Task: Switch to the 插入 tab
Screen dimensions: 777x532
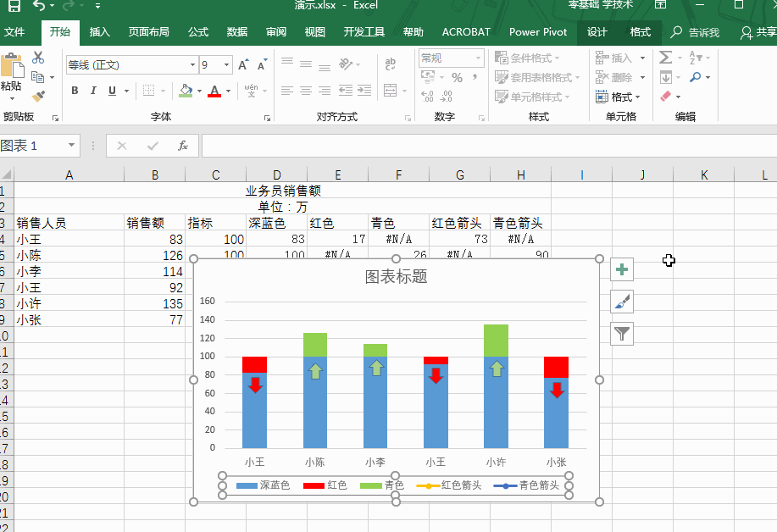Action: (100, 32)
